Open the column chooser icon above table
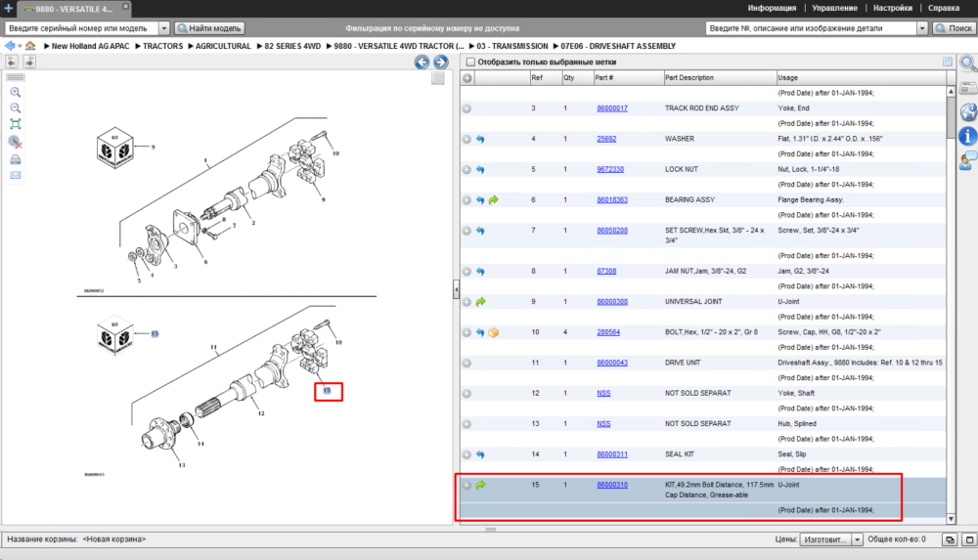Screen dimensions: 978x560 [948, 62]
